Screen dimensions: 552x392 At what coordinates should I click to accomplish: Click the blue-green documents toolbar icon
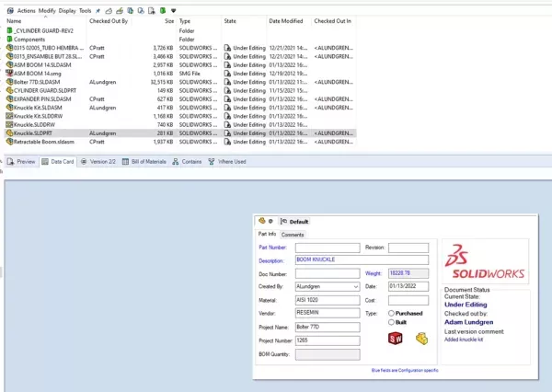click(131, 11)
